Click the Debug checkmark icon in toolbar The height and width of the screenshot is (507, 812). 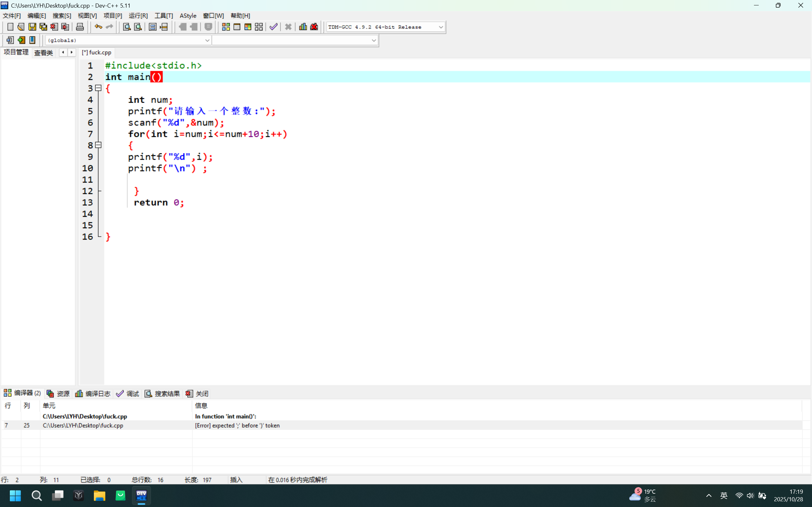[273, 27]
